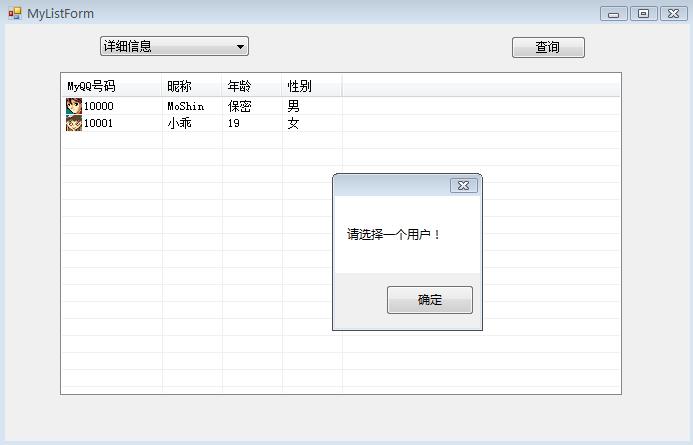Click the 查询 button

pos(548,47)
